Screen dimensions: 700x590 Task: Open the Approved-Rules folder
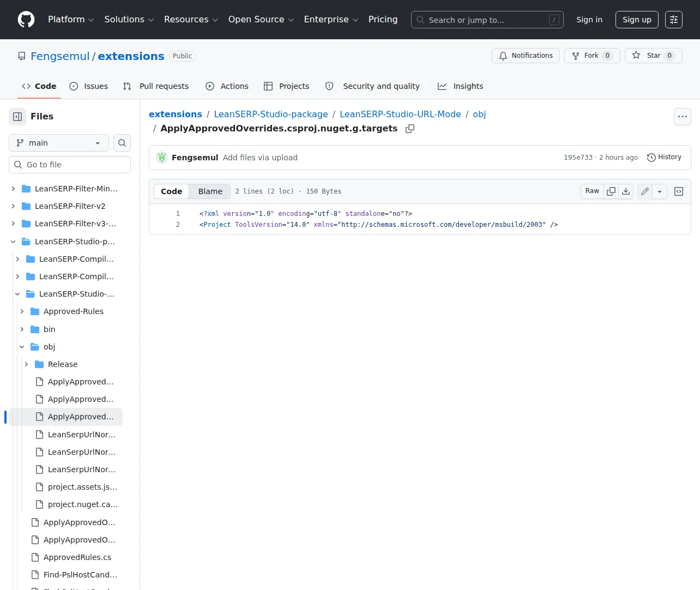(73, 311)
